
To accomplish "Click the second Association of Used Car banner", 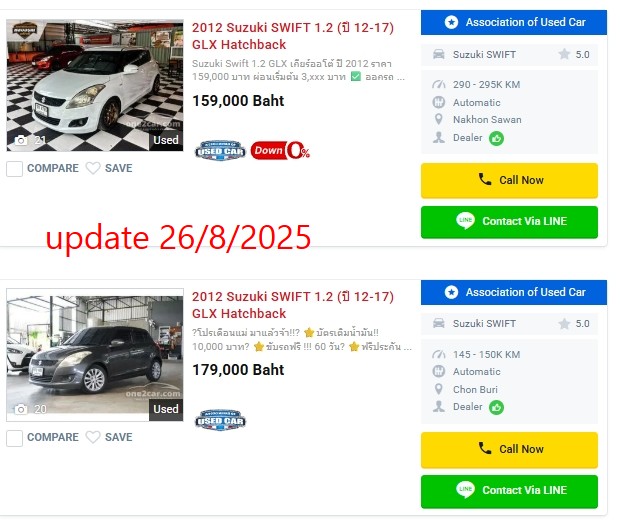I will (x=514, y=292).
